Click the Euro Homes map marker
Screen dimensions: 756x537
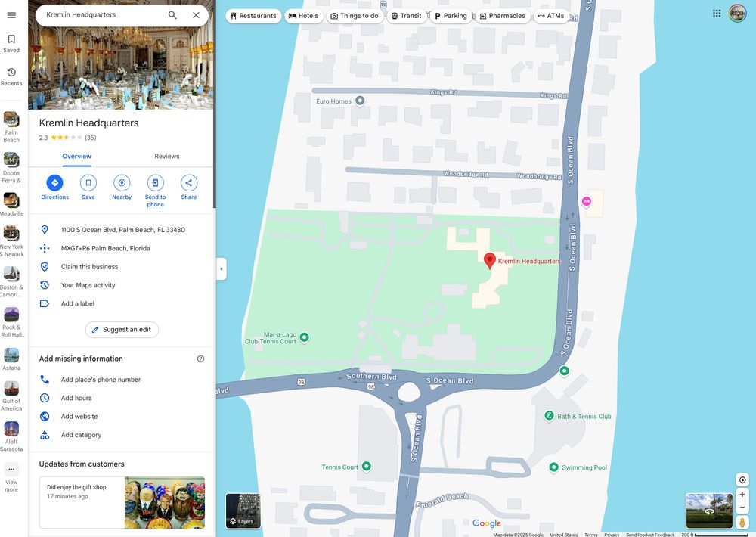tap(360, 101)
